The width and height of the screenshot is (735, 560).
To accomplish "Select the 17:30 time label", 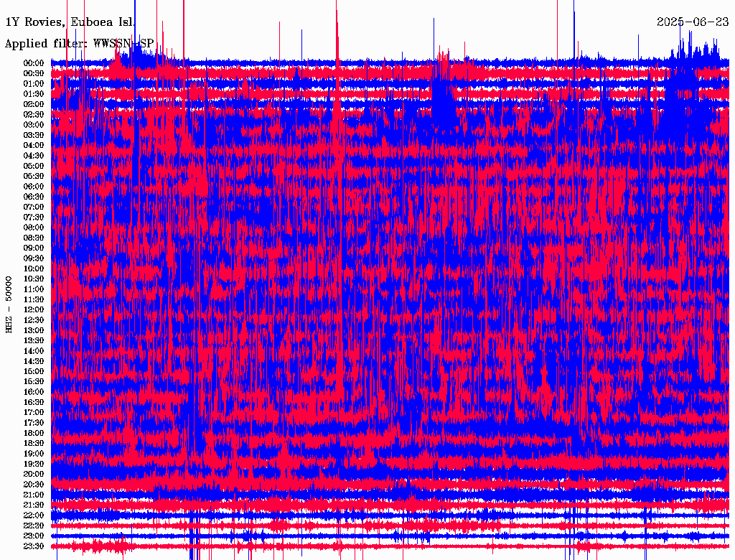I will [x=34, y=423].
